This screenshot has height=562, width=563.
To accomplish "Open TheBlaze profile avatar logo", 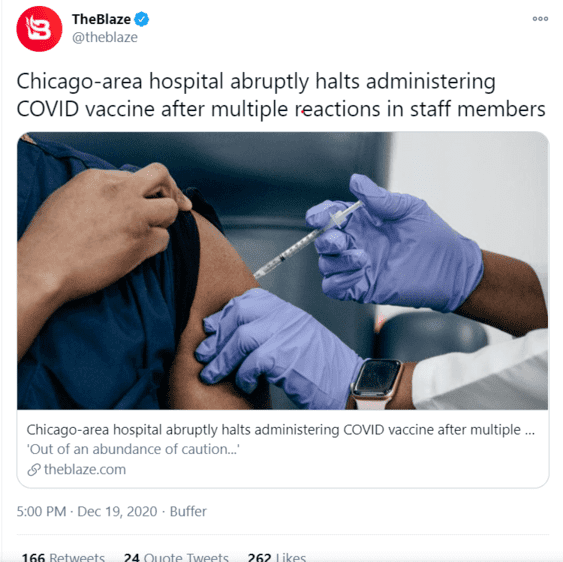I will coord(39,29).
